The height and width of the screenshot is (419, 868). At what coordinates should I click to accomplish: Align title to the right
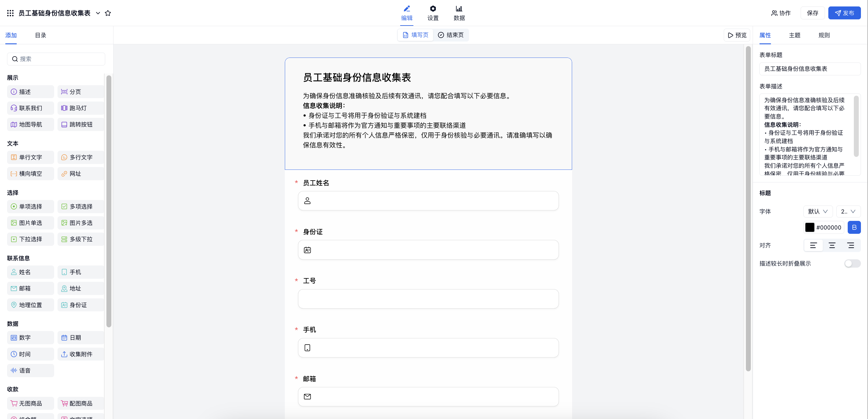(x=851, y=245)
